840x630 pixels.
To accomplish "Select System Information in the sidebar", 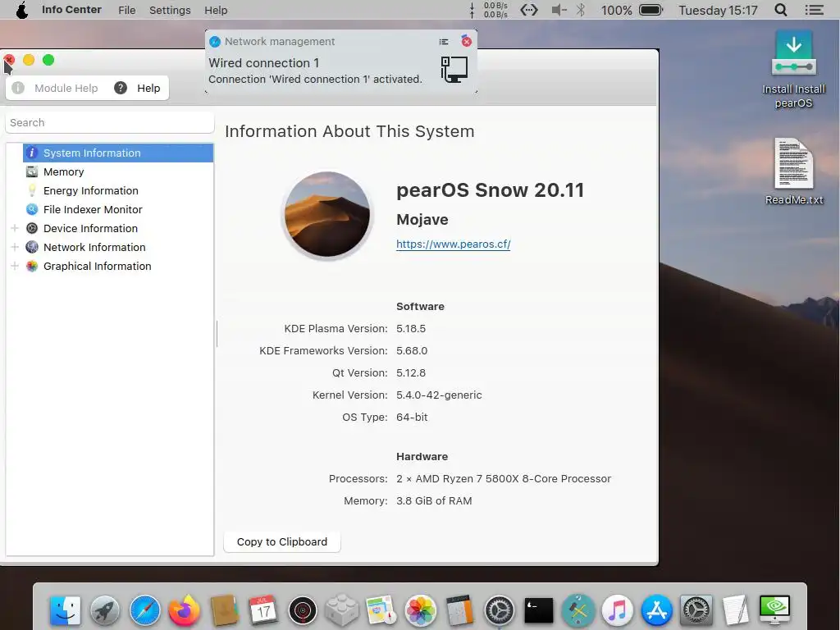I will tap(118, 153).
